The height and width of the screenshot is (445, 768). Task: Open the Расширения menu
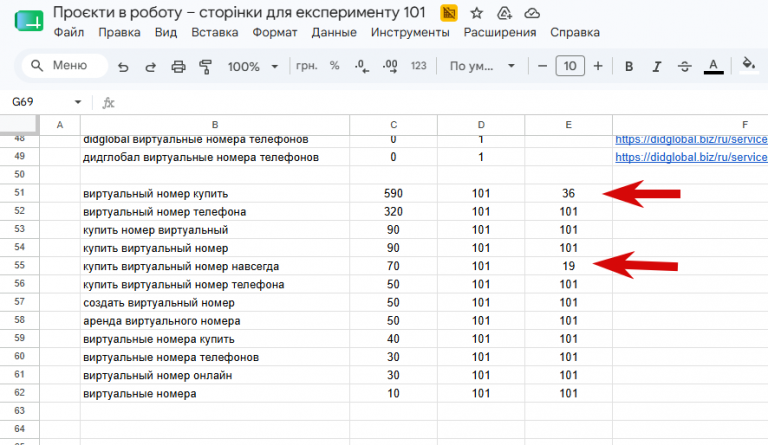tap(500, 32)
